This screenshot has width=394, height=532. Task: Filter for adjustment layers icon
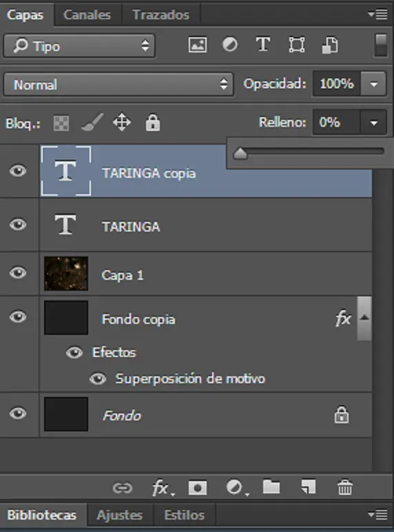point(229,45)
